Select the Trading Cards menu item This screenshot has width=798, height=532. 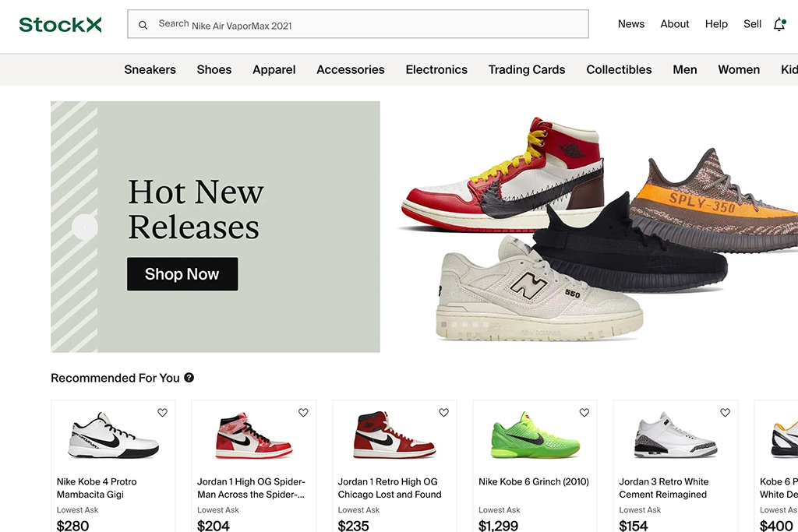527,69
